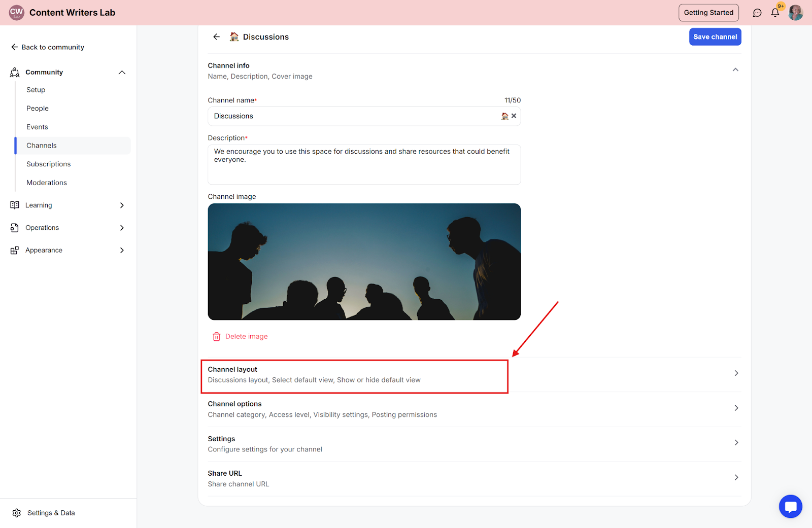Click the trash icon for Delete image
Screen dimensions: 812x528
tap(217, 336)
